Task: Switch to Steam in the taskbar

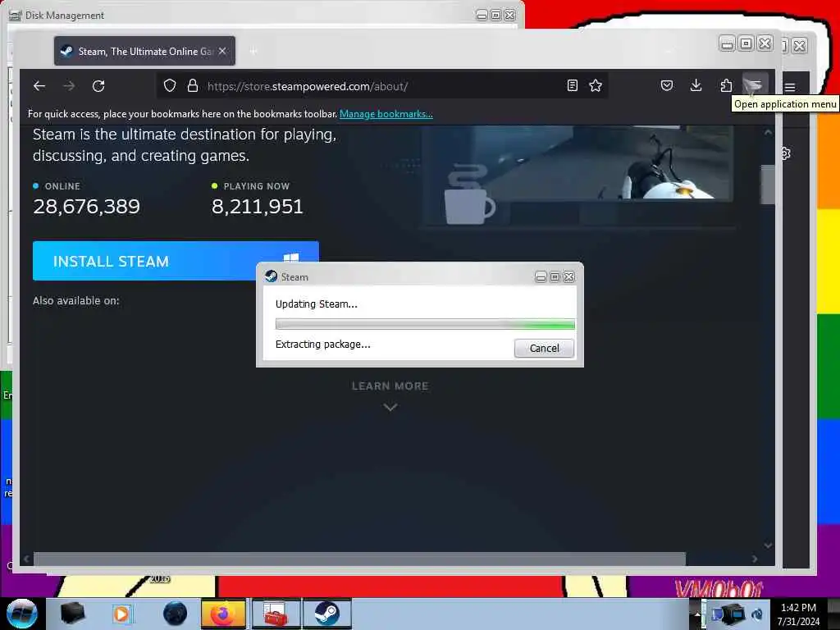Action: tap(327, 614)
